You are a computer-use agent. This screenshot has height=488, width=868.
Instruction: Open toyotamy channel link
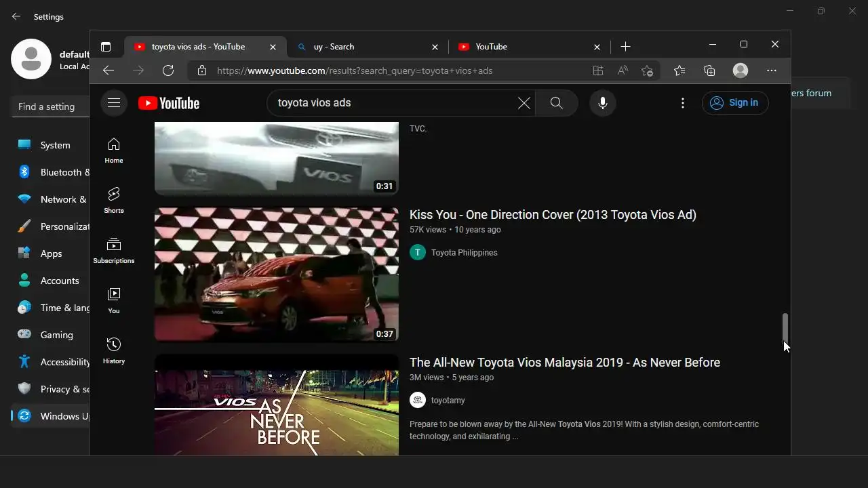pyautogui.click(x=448, y=401)
